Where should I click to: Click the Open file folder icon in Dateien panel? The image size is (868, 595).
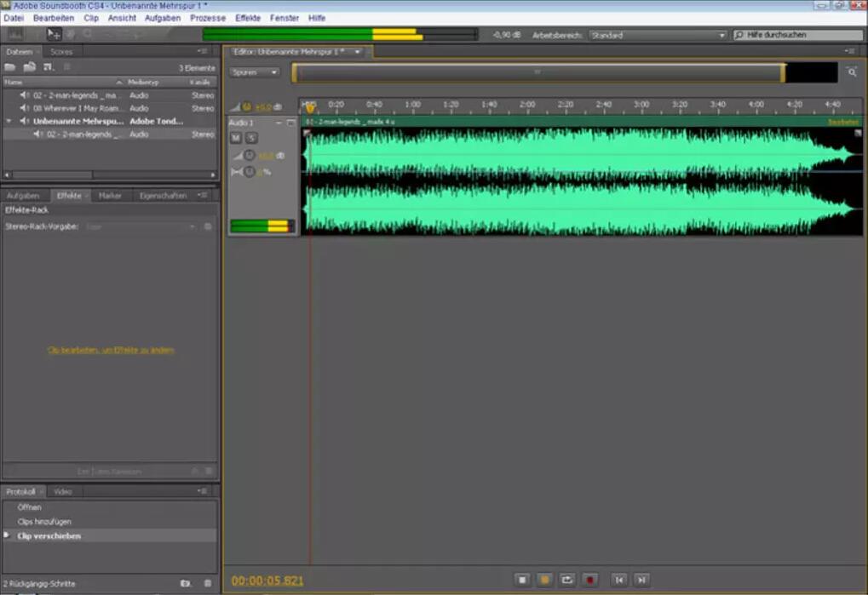click(x=10, y=67)
